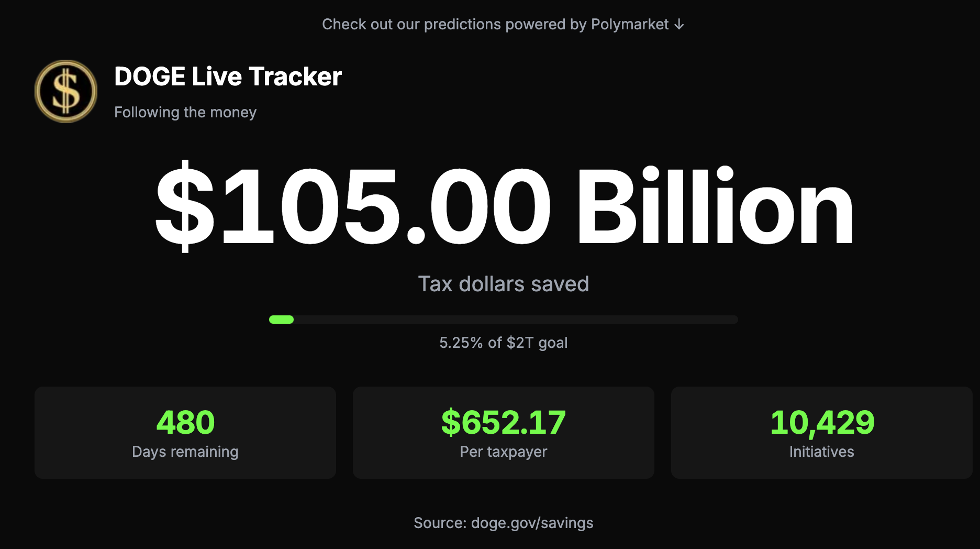Click the 10,429 initiatives number
980x549 pixels.
(x=822, y=422)
